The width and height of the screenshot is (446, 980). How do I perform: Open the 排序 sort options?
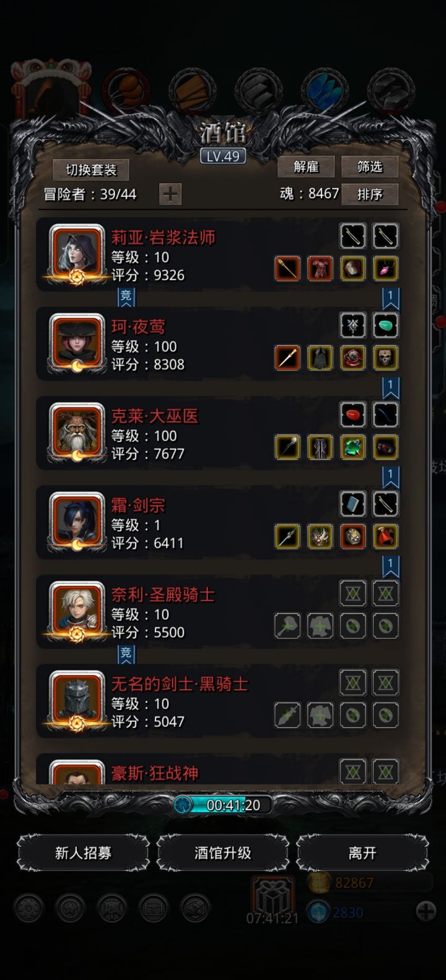[370, 194]
